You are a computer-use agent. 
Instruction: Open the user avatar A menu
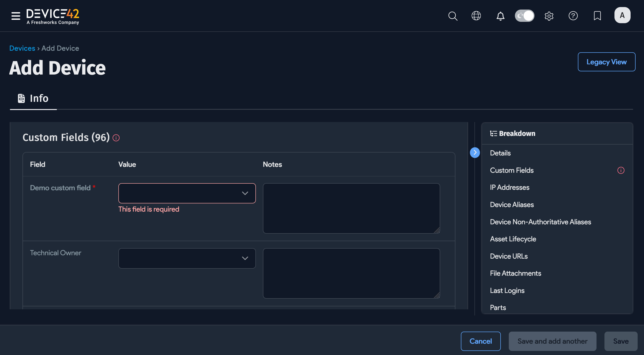(622, 15)
